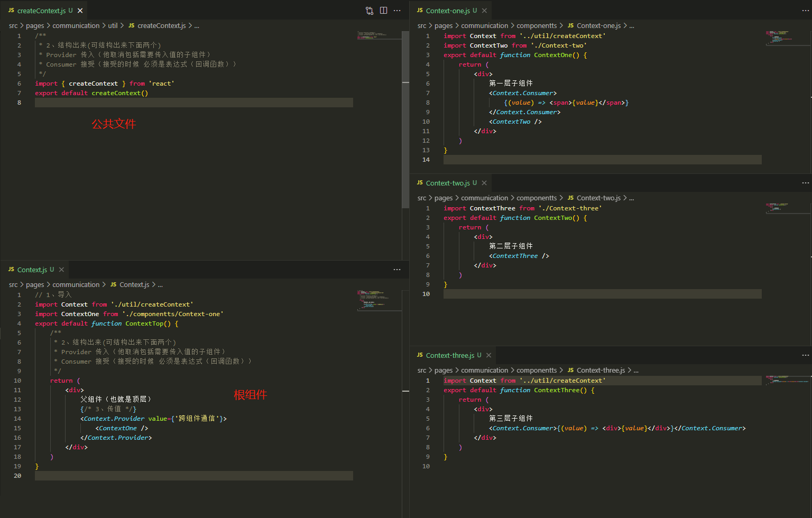The width and height of the screenshot is (812, 518).
Task: Close the Context-three.js tab
Action: pos(489,355)
